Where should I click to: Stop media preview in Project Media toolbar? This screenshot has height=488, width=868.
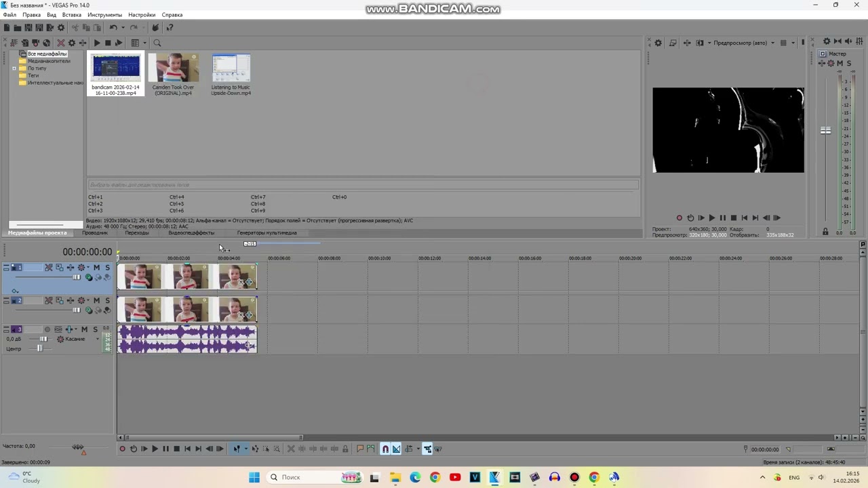108,43
